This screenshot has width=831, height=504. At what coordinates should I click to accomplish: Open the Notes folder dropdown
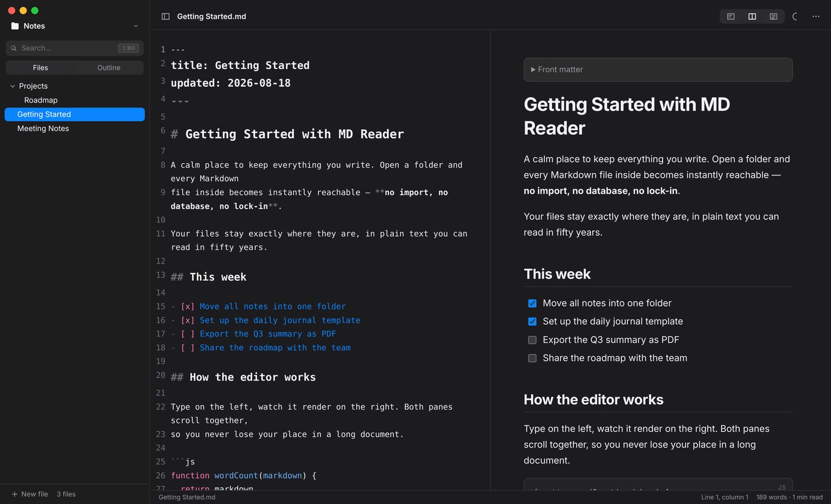click(136, 26)
